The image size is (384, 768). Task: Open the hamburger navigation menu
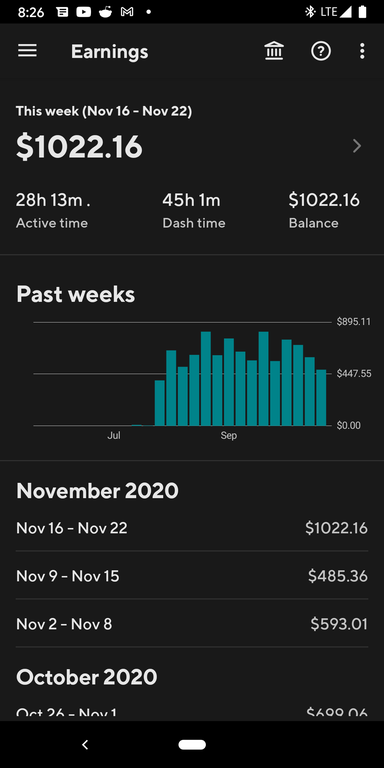point(27,51)
